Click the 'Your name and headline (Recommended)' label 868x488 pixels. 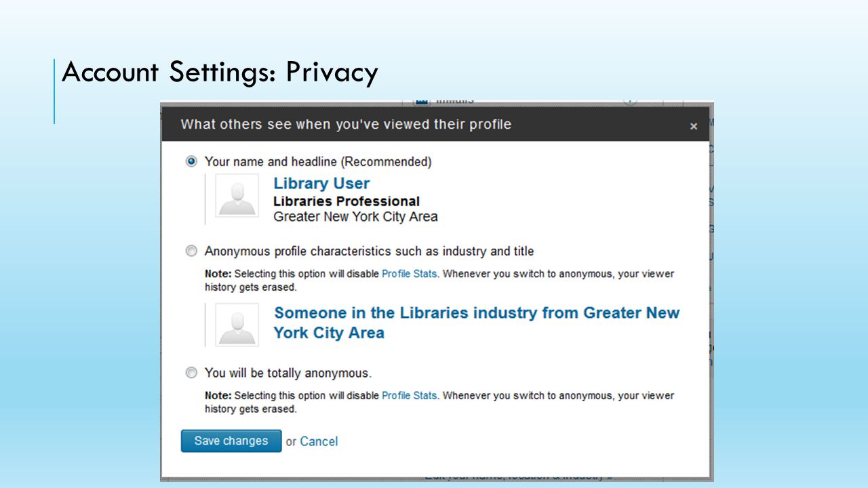point(318,162)
